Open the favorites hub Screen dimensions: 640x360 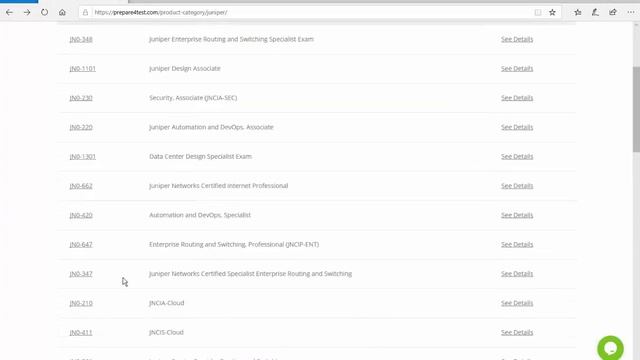tap(578, 12)
